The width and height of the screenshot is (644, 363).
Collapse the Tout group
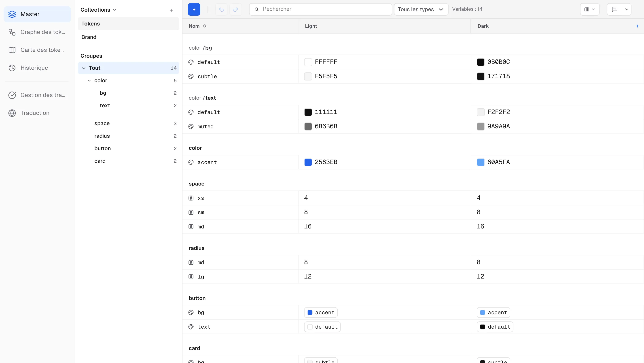coord(84,68)
